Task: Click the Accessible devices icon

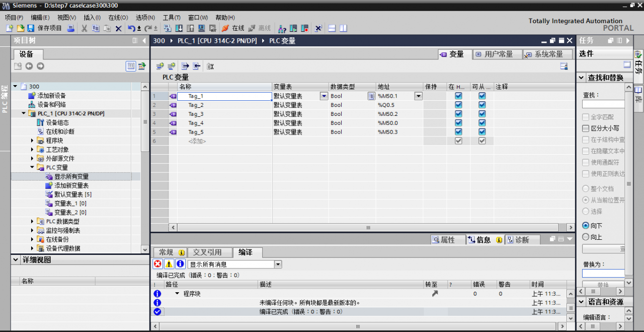Action: 282,28
